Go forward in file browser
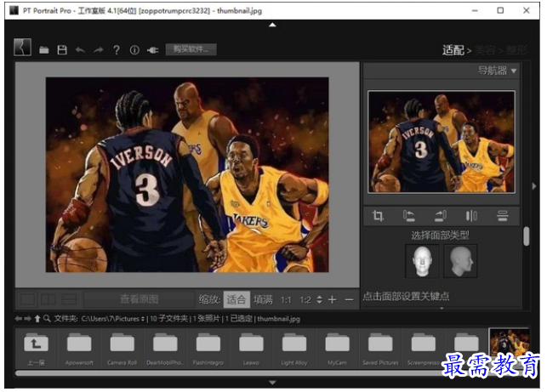This screenshot has height=392, width=547. point(27,318)
